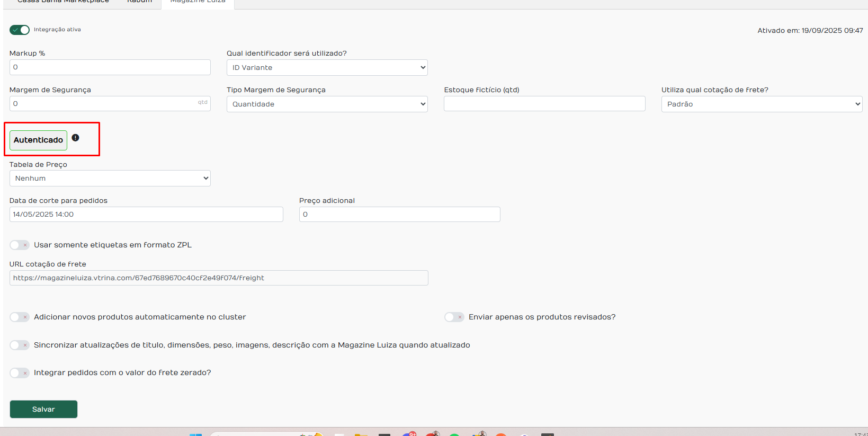This screenshot has height=436, width=868.
Task: Open the identificador dropdown showing ID Variante
Action: click(327, 67)
